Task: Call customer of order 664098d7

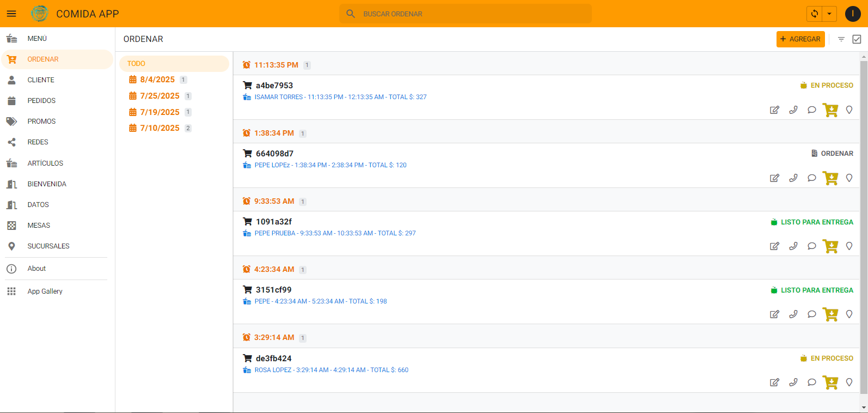Action: [x=793, y=178]
